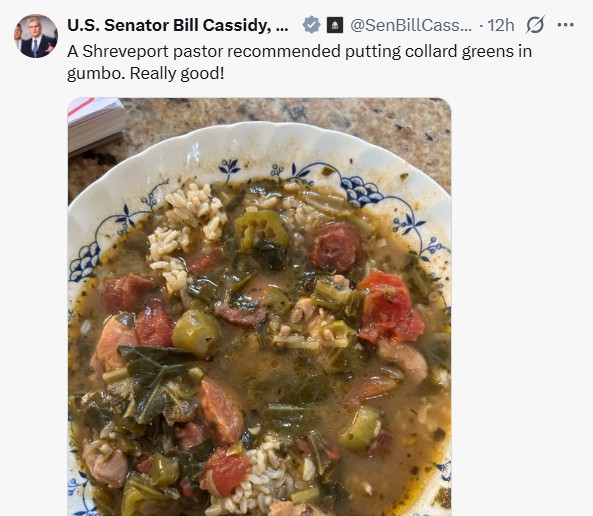Image resolution: width=593 pixels, height=516 pixels.
Task: Open the gumbo bowl photo attachment
Action: (x=259, y=307)
